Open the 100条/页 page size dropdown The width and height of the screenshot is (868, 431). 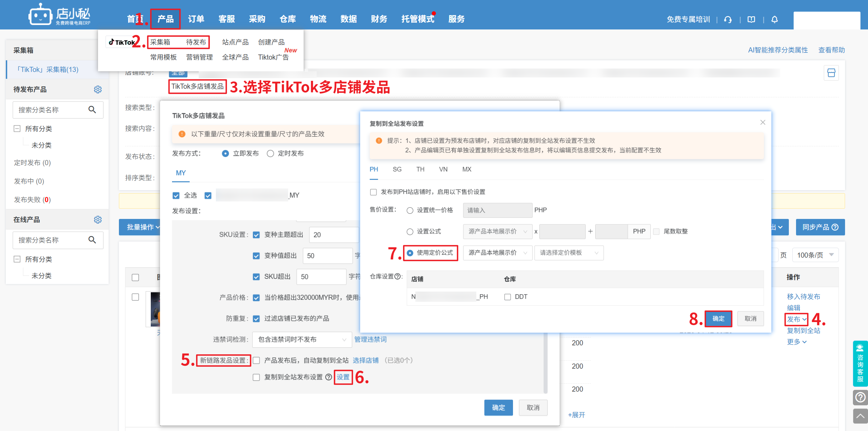pyautogui.click(x=815, y=255)
